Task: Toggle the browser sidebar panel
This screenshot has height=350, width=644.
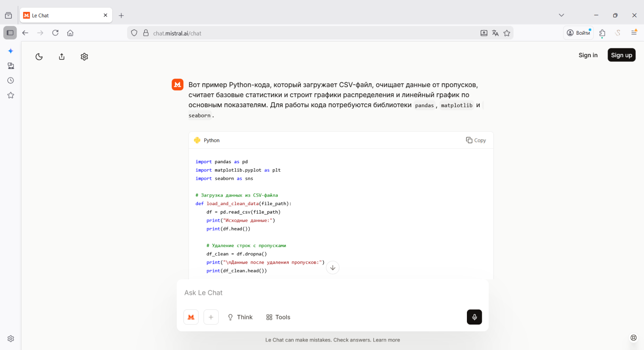Action: tap(10, 33)
